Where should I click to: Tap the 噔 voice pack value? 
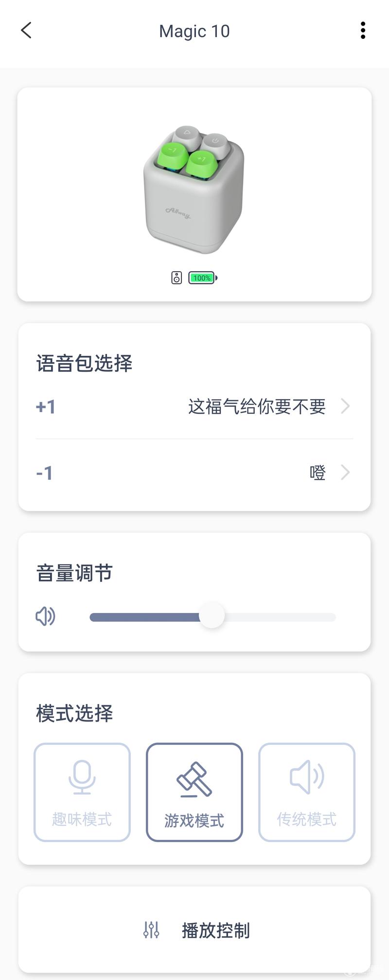tap(318, 472)
